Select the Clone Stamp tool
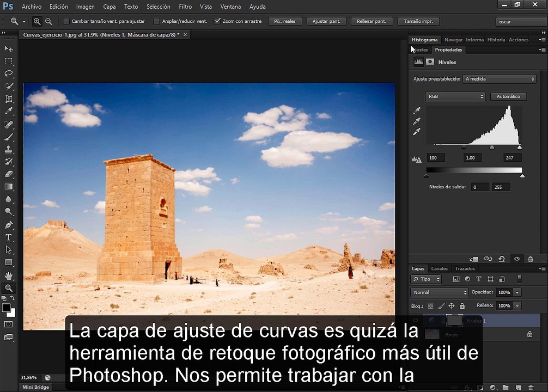 pos(9,149)
